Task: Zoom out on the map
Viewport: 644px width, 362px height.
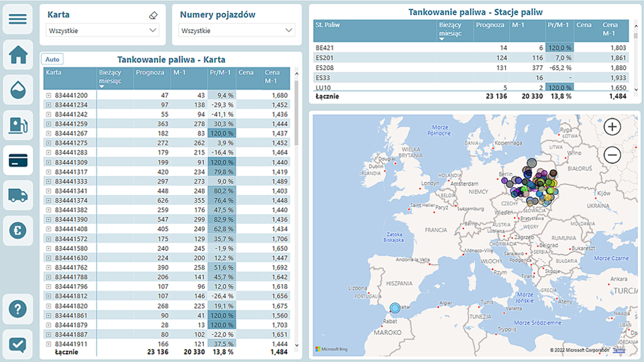Action: (612, 155)
